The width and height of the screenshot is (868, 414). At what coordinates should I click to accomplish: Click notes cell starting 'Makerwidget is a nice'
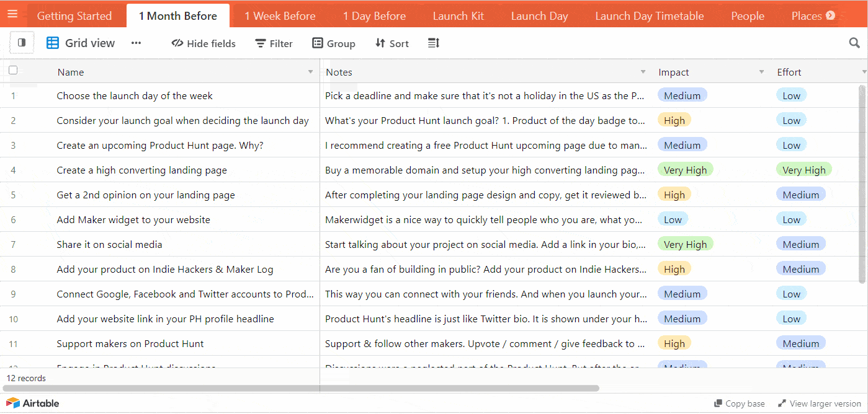[x=486, y=219]
